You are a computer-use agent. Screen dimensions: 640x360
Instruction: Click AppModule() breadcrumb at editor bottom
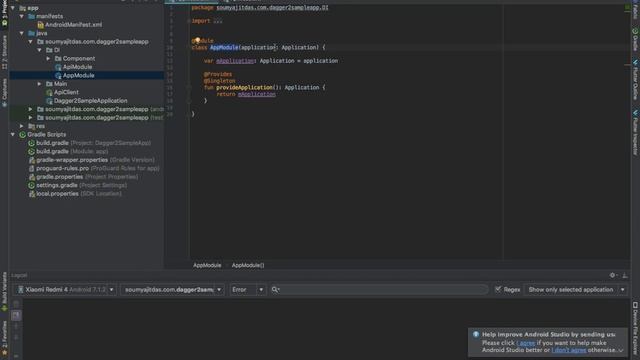coord(248,265)
